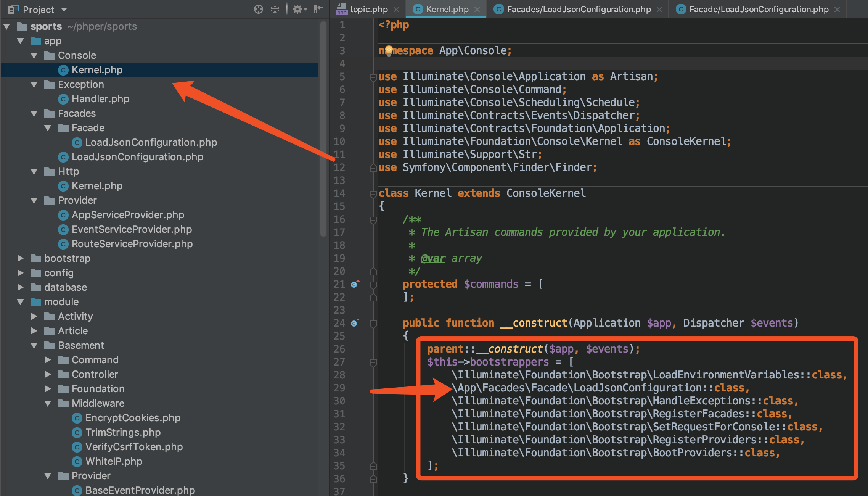Click the locate/scroll from source target icon
Viewport: 868px width, 496px height.
click(258, 9)
